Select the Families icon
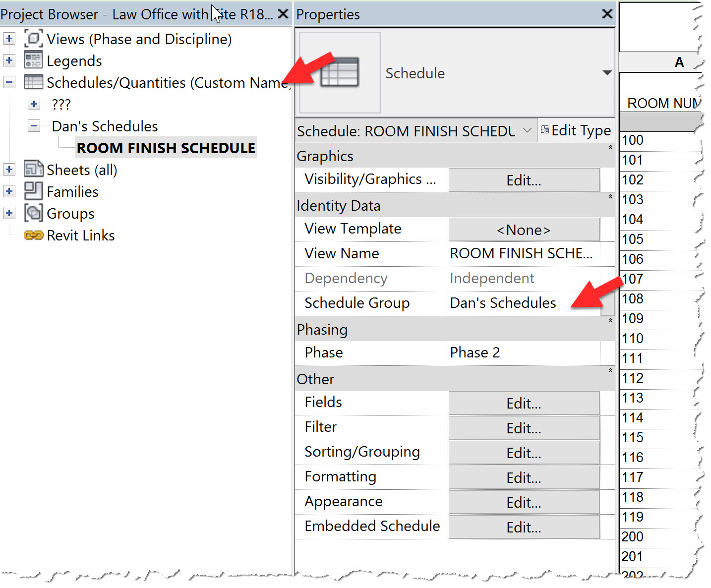This screenshot has width=711, height=588. [33, 191]
